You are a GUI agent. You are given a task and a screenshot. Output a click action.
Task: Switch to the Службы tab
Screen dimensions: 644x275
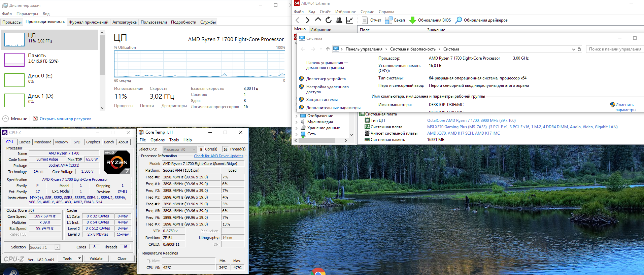tap(208, 22)
